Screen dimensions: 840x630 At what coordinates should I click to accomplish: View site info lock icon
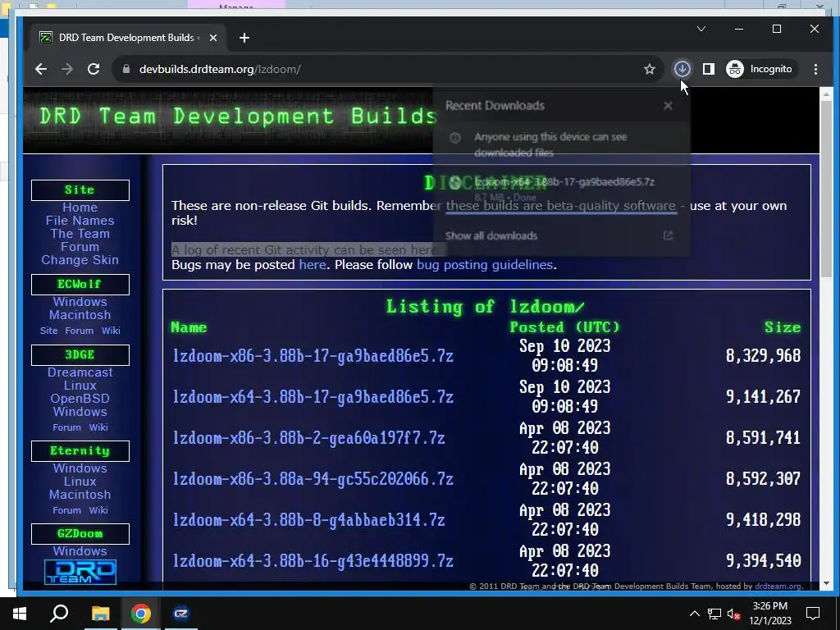pos(126,69)
